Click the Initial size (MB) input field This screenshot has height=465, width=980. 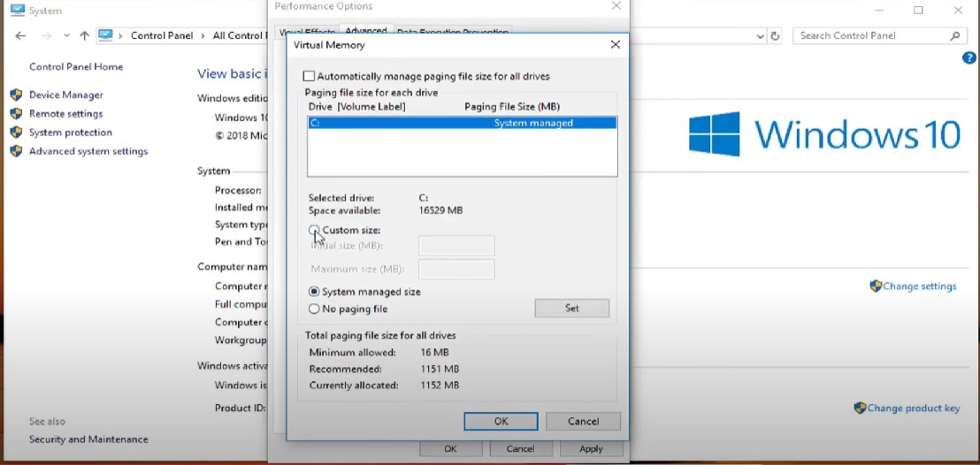[x=456, y=246]
